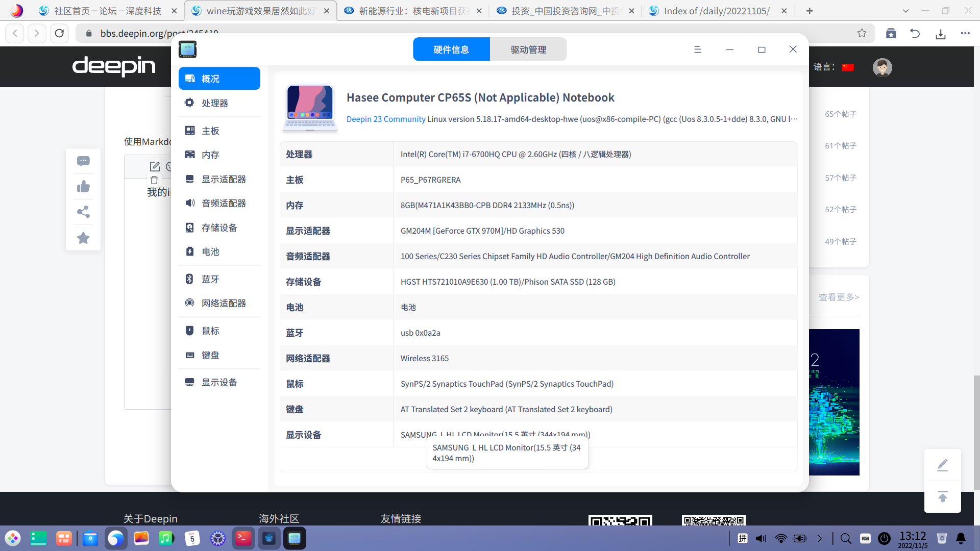Open the 蓝牙 device page

tap(210, 279)
